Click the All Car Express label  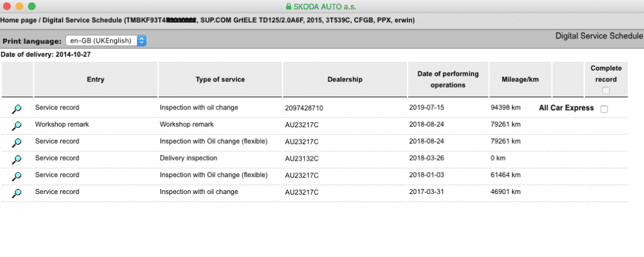point(567,108)
